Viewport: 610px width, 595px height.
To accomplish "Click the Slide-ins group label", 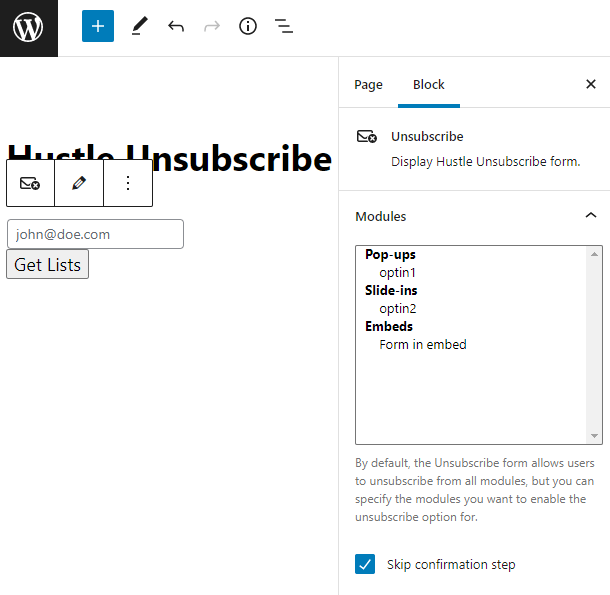I will point(391,291).
